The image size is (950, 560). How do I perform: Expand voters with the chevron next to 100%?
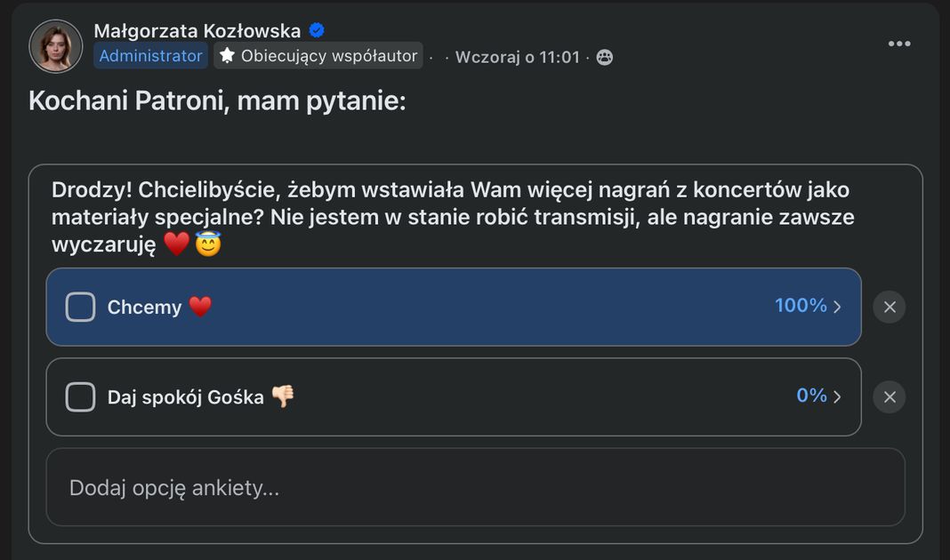pos(837,308)
